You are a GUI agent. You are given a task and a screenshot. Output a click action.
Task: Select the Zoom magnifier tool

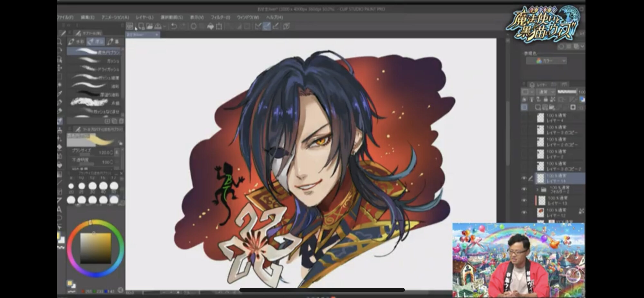pyautogui.click(x=60, y=42)
